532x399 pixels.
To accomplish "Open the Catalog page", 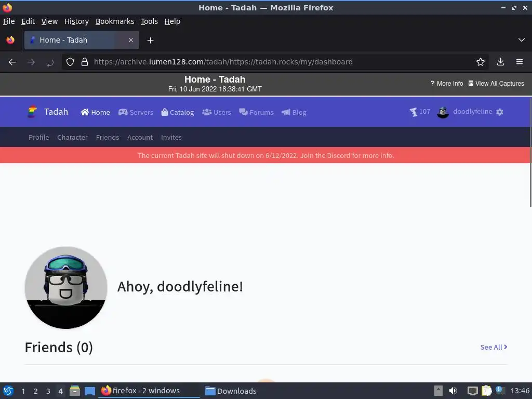I will pos(178,112).
